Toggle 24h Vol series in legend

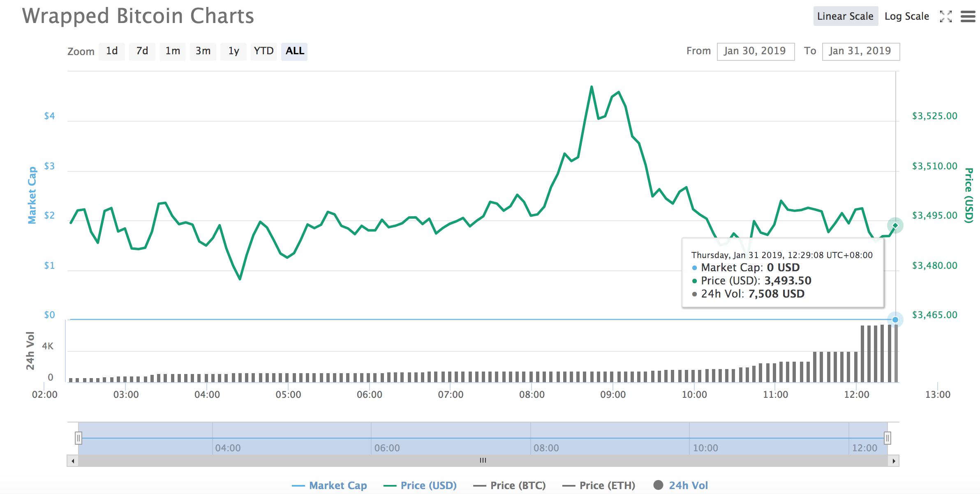(x=681, y=485)
